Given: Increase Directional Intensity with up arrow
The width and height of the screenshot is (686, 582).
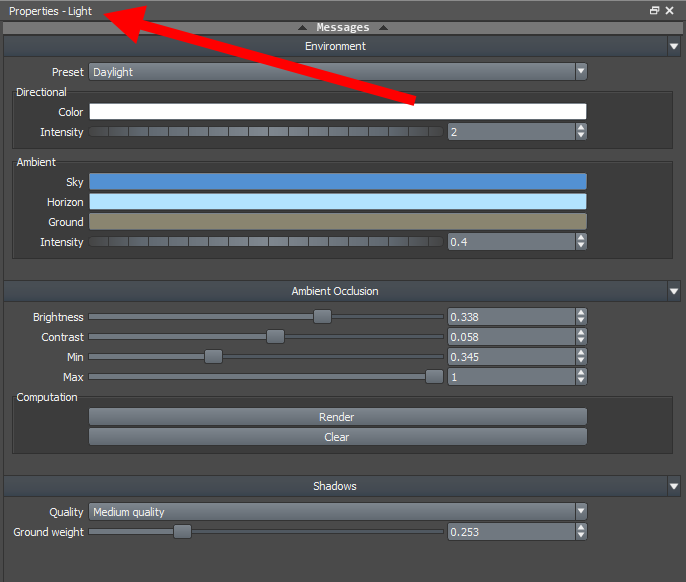Looking at the screenshot, I should pos(581,128).
